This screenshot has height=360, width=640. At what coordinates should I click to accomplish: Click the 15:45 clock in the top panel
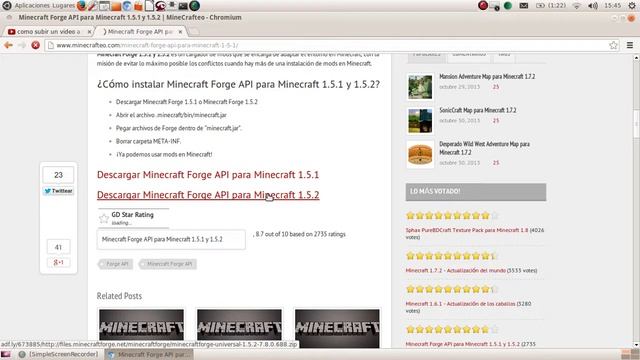point(613,6)
